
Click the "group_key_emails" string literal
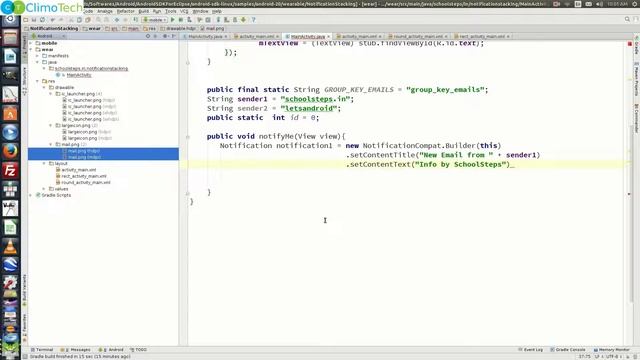pyautogui.click(x=445, y=90)
